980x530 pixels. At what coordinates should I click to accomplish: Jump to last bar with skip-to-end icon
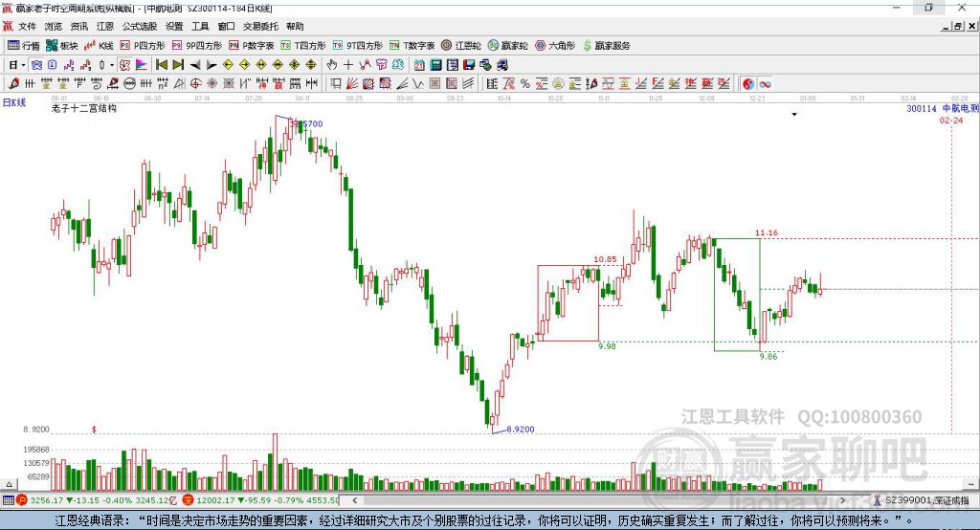click(x=178, y=65)
